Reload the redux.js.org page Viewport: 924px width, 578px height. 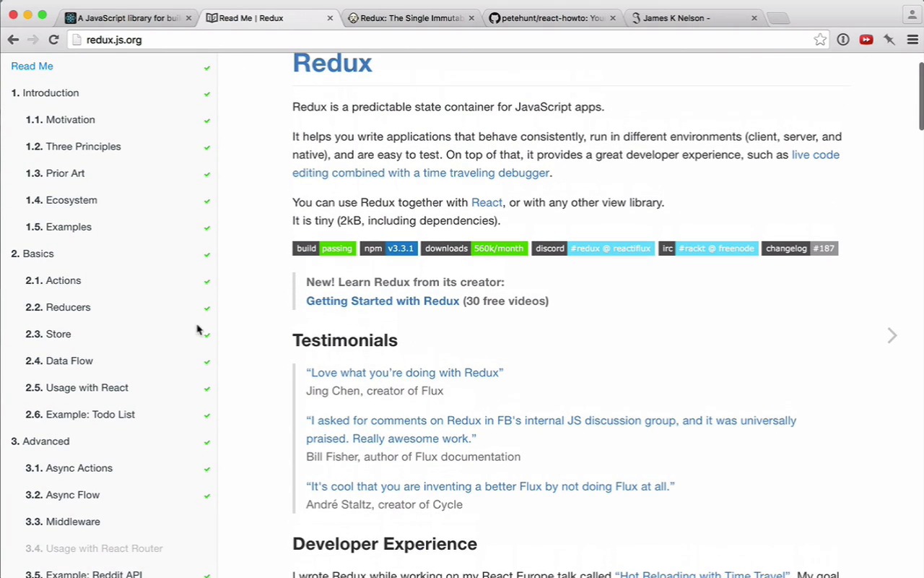pyautogui.click(x=53, y=40)
